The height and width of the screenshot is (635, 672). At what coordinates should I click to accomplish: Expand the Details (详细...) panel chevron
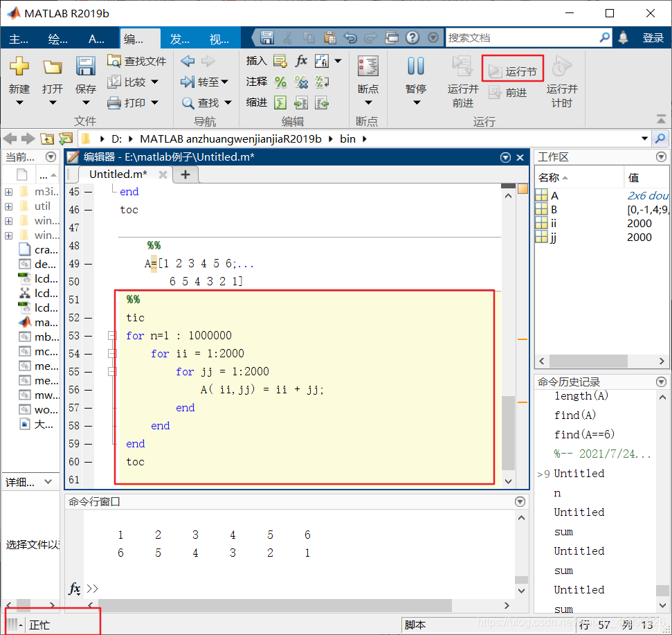(48, 481)
